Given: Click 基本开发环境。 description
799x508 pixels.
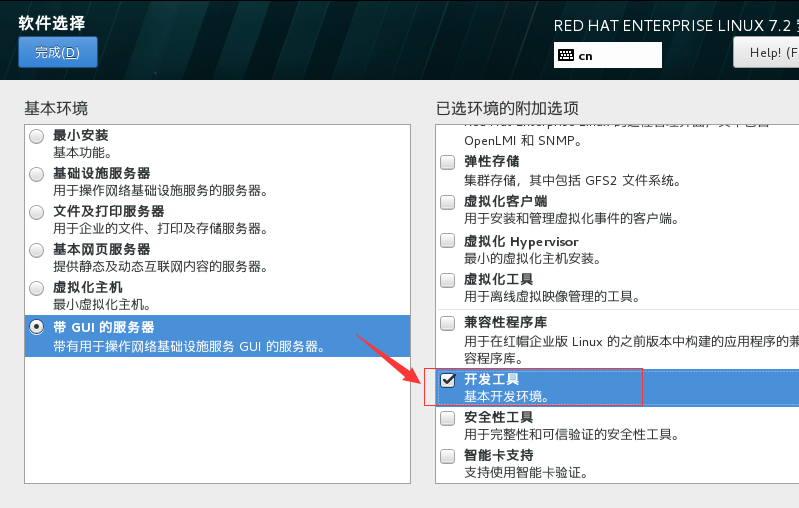Looking at the screenshot, I should click(x=507, y=396).
